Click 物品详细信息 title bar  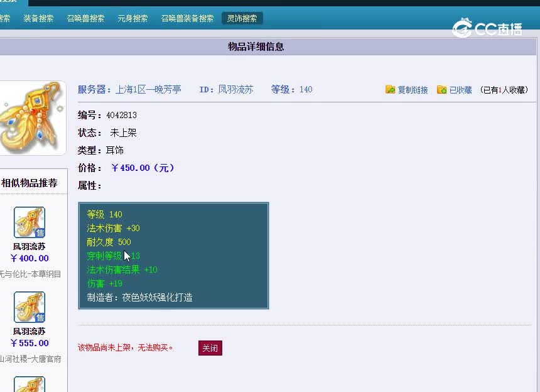268,46
